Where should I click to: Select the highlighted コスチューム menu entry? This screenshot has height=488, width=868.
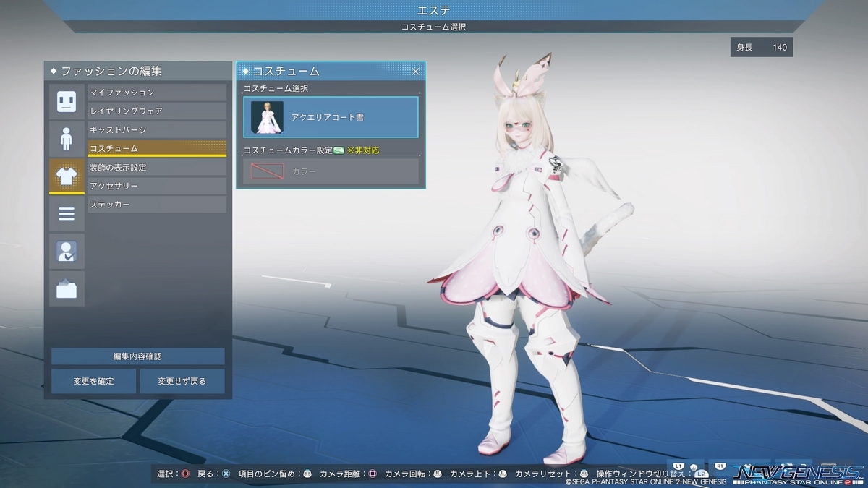(x=157, y=149)
